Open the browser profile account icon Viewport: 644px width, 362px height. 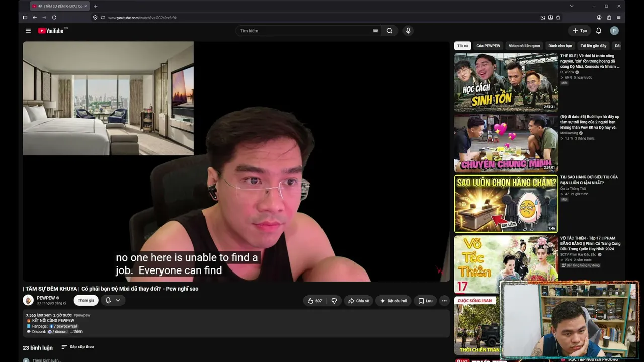point(599,17)
